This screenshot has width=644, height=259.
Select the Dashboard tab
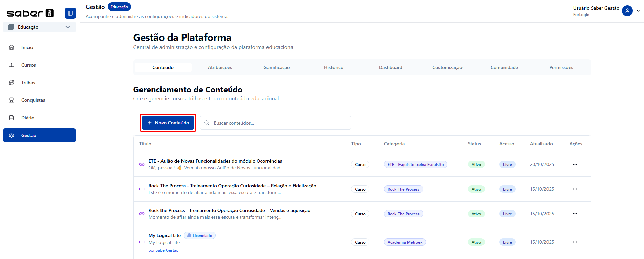click(390, 67)
